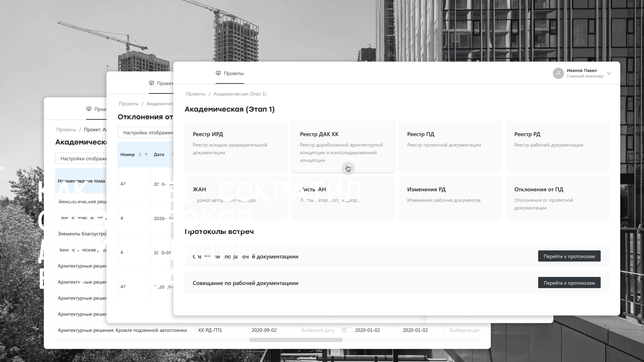The width and height of the screenshot is (644, 362).
Task: Click Иванов Павел user avatar icon
Action: [x=558, y=73]
